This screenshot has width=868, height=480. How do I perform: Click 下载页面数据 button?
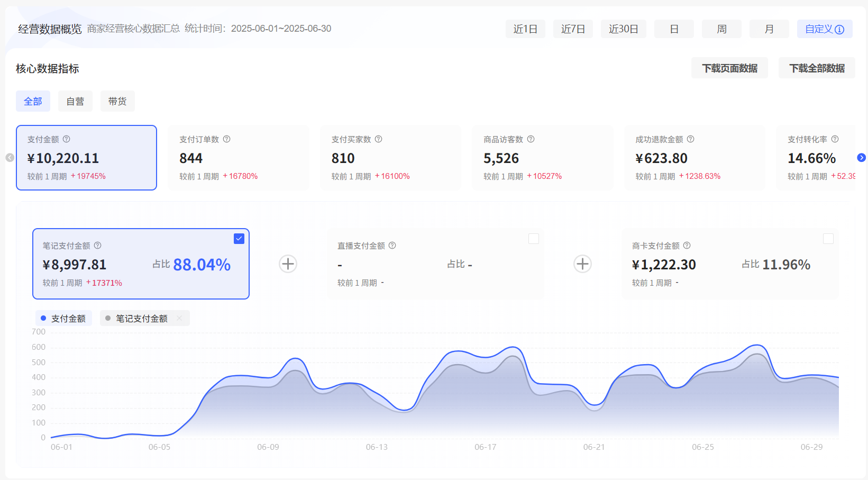pos(729,68)
